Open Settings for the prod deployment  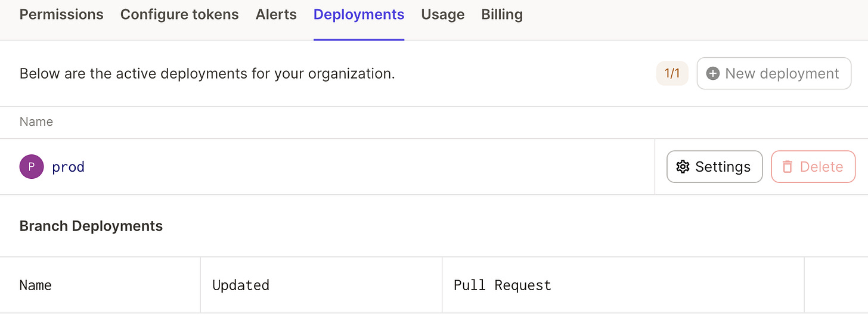click(714, 167)
